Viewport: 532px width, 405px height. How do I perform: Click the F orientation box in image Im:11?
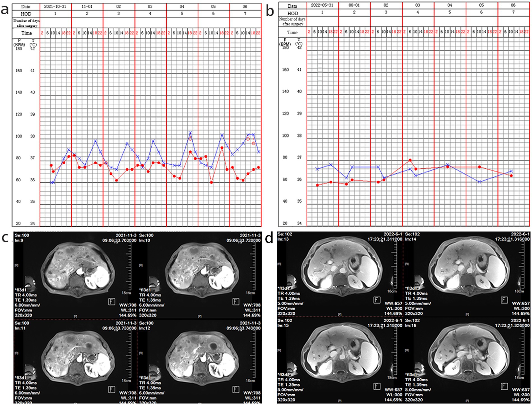coord(111,390)
